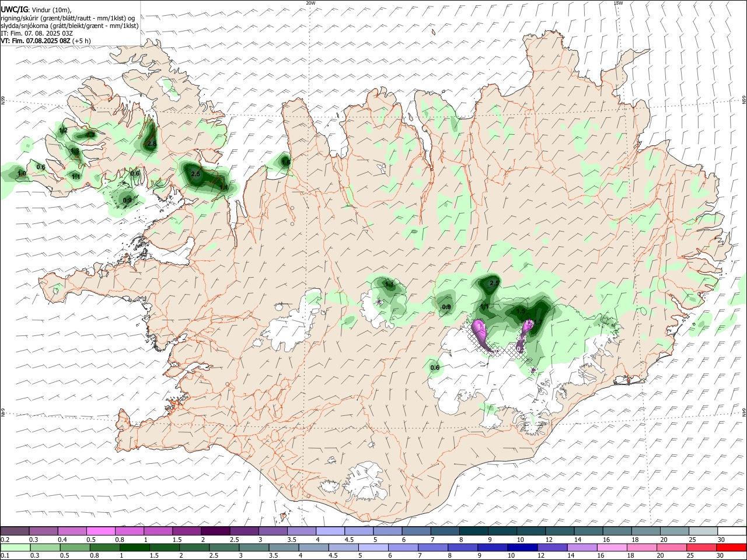Click the 2.8 rain value in the Westfjords

tap(152, 143)
